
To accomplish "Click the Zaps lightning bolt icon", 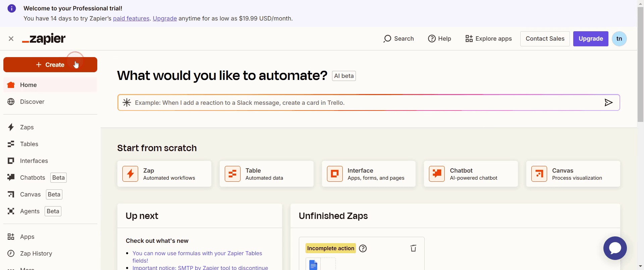I will (11, 127).
